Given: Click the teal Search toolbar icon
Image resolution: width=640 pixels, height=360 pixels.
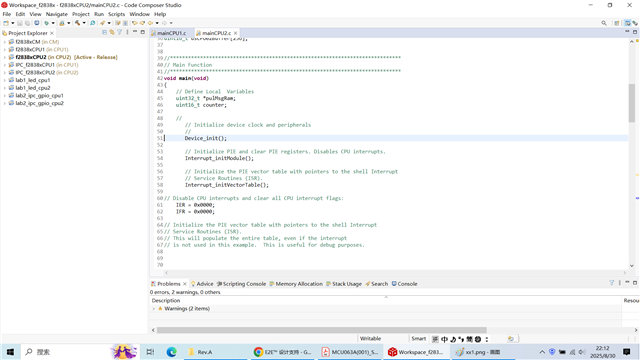Looking at the screenshot, I should click(92, 23).
